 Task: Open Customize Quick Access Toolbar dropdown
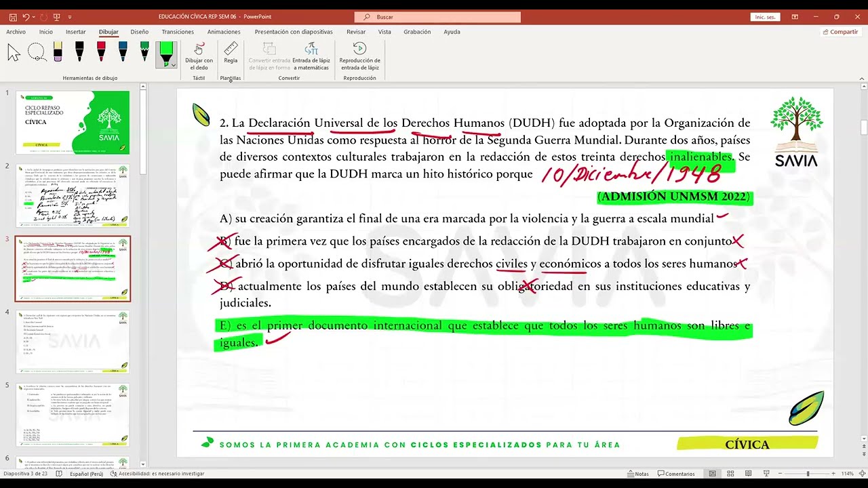coord(70,17)
